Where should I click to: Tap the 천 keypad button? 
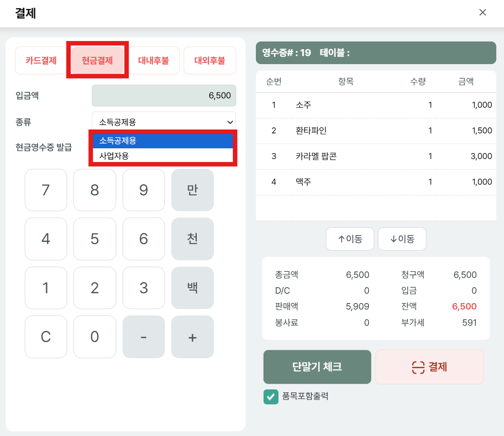click(x=192, y=239)
